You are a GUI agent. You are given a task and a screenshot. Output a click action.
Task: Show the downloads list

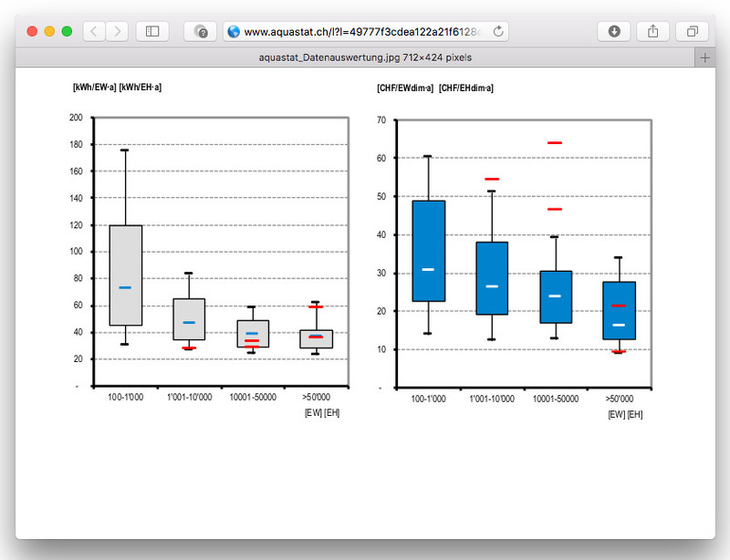(614, 31)
